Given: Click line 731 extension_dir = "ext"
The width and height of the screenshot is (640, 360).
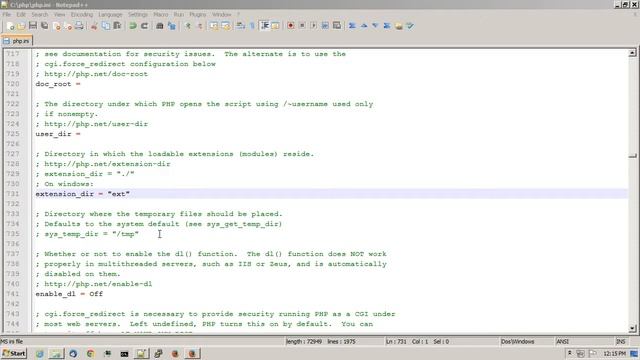Looking at the screenshot, I should [82, 194].
